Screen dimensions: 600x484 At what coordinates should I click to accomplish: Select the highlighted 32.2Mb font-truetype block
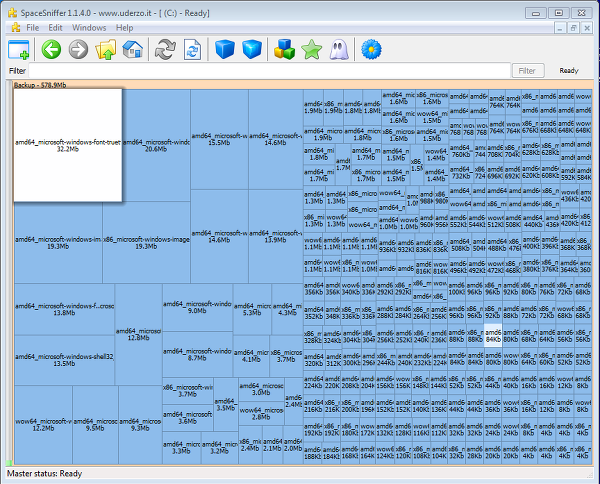(68, 145)
